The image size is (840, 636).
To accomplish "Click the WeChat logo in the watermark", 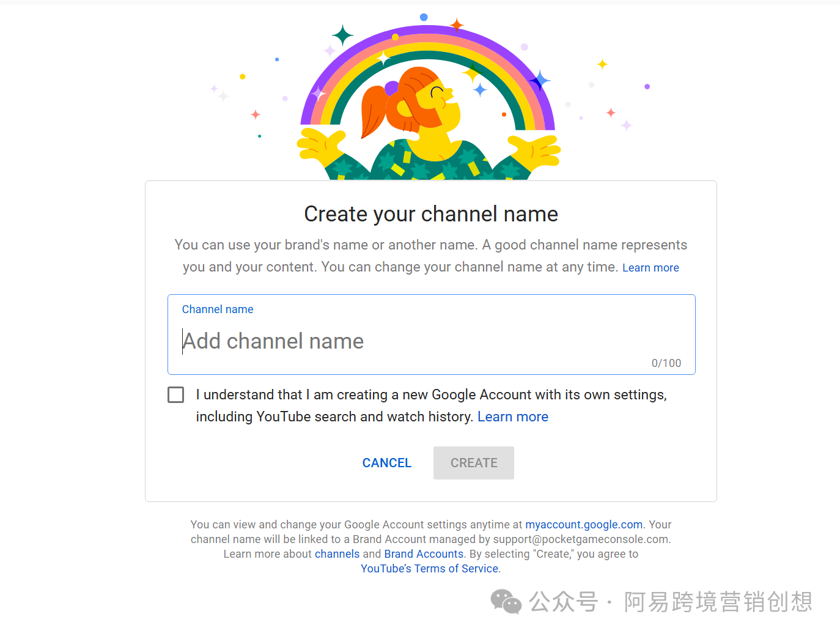I will [506, 602].
